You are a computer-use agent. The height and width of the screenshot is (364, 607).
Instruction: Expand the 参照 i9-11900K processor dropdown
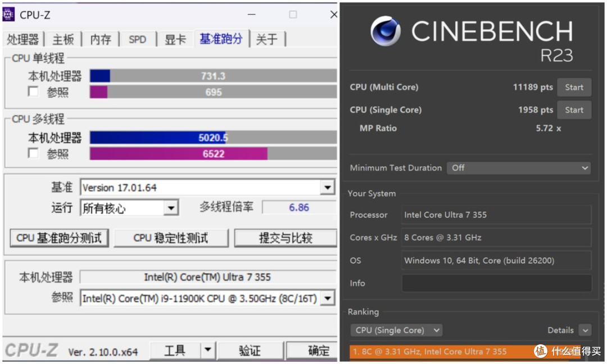click(x=328, y=298)
